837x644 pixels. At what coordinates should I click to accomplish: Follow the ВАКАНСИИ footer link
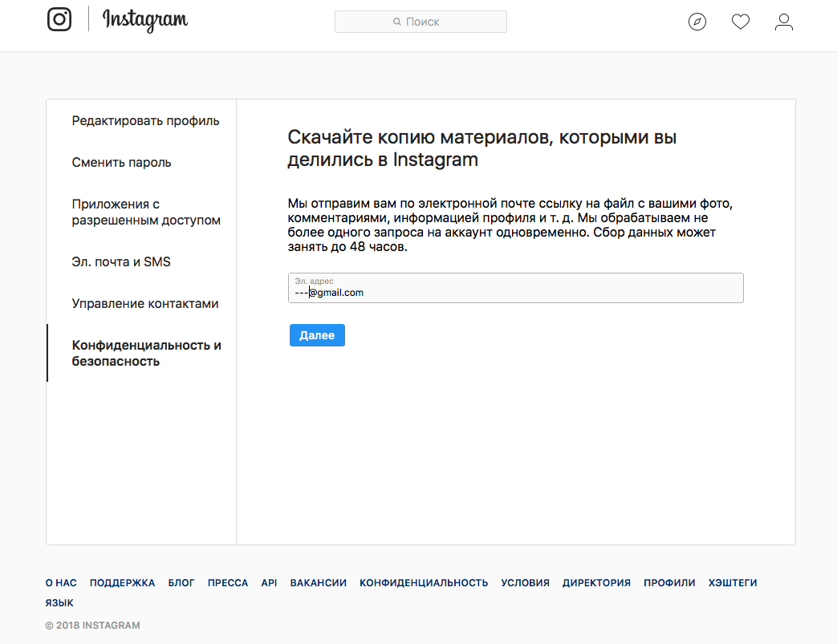click(x=318, y=582)
